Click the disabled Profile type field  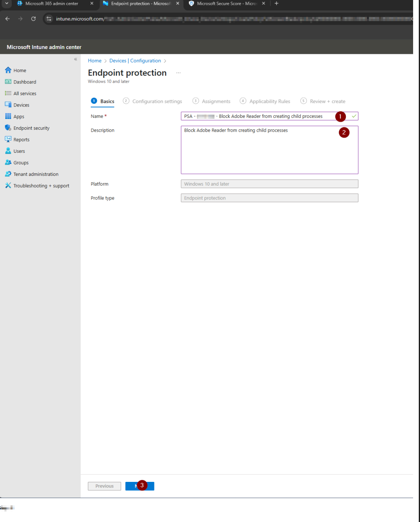(x=270, y=198)
